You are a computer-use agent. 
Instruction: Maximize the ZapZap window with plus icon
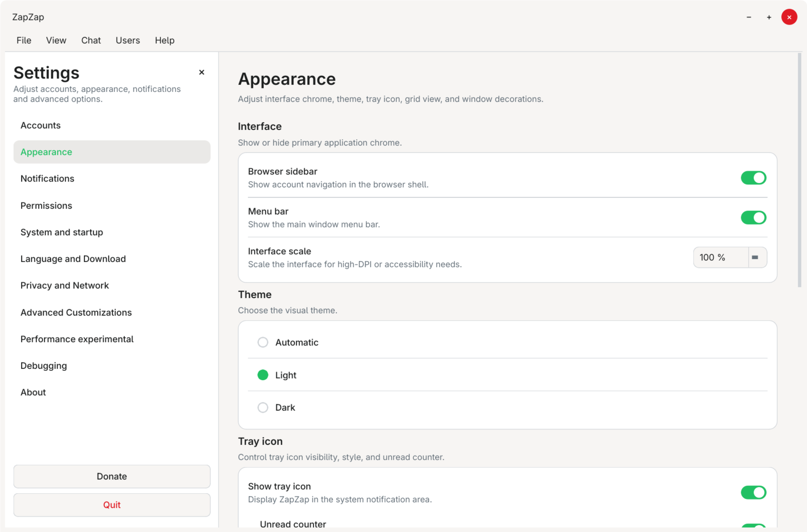click(769, 17)
